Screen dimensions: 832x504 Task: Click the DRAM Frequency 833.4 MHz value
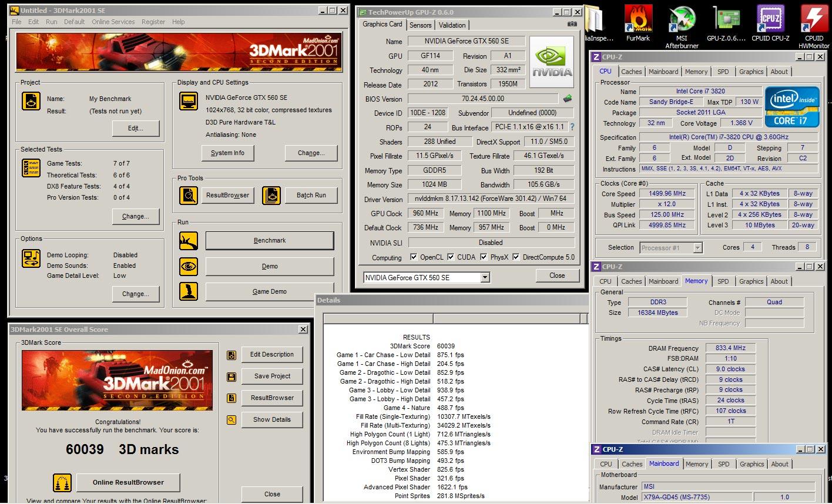point(730,348)
